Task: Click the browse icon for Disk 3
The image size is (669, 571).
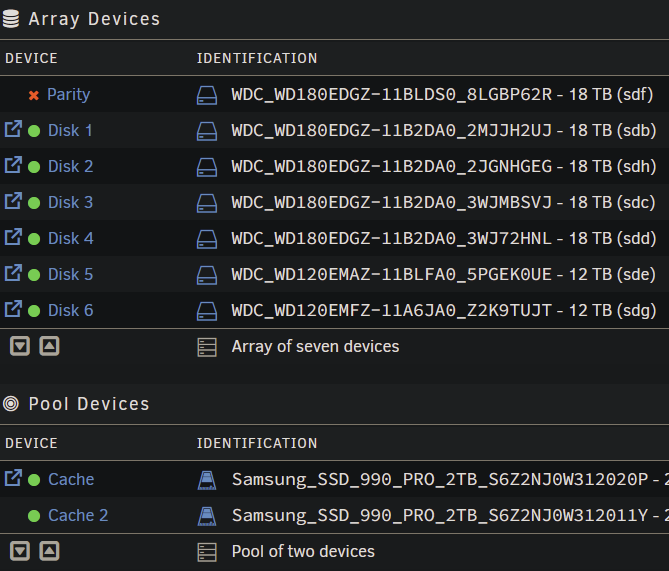Action: tap(13, 201)
